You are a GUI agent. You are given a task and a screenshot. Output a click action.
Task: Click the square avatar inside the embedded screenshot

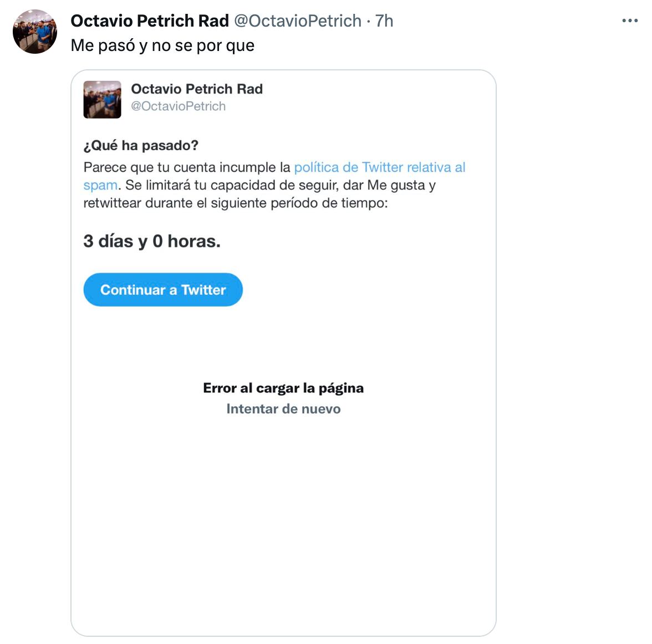(102, 100)
